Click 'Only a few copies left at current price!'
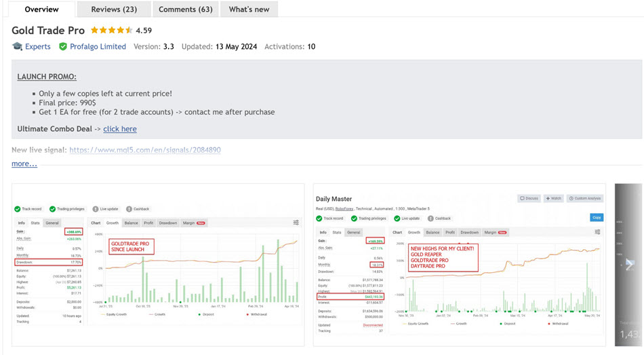Viewport: 644px width, 355px height. tap(106, 94)
